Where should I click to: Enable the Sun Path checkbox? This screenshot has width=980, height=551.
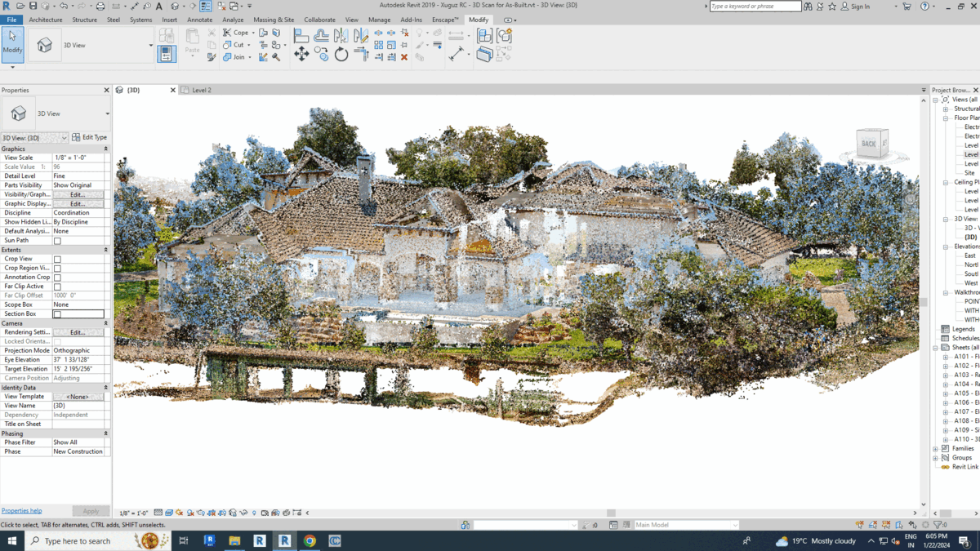[x=57, y=241]
